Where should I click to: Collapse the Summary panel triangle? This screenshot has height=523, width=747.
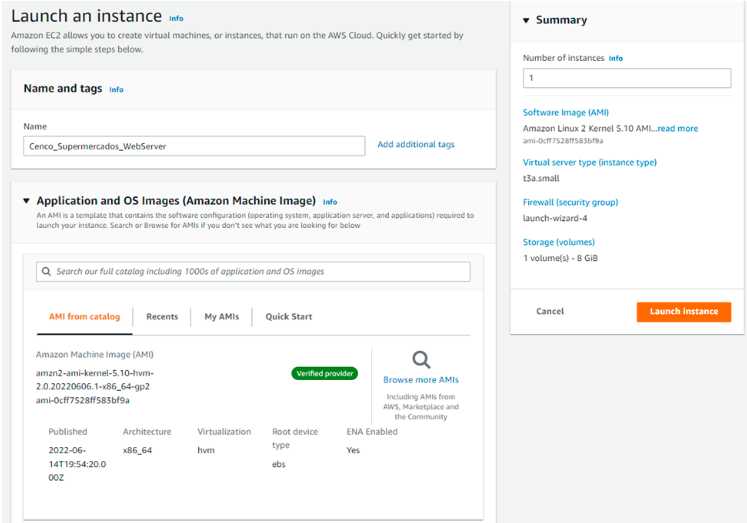[x=526, y=21]
